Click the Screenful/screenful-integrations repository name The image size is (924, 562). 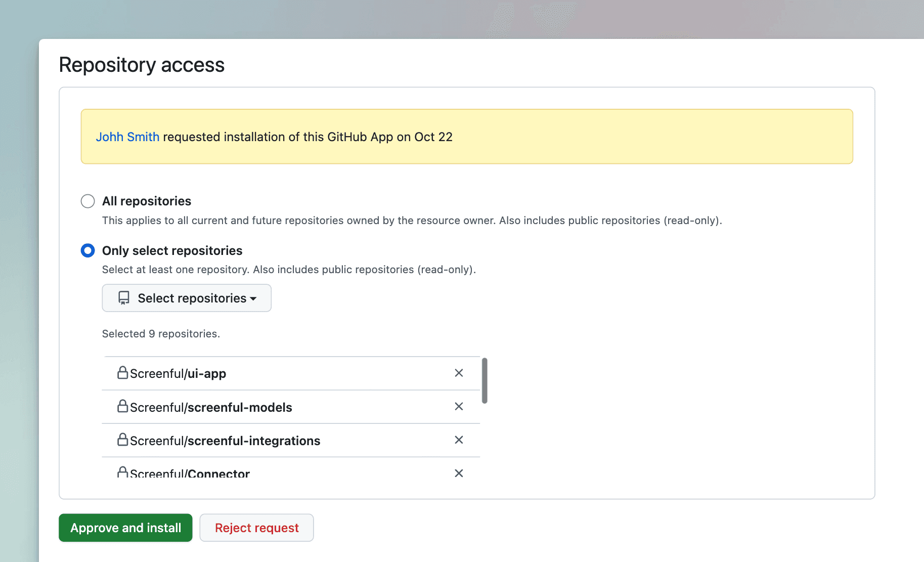[x=225, y=441]
